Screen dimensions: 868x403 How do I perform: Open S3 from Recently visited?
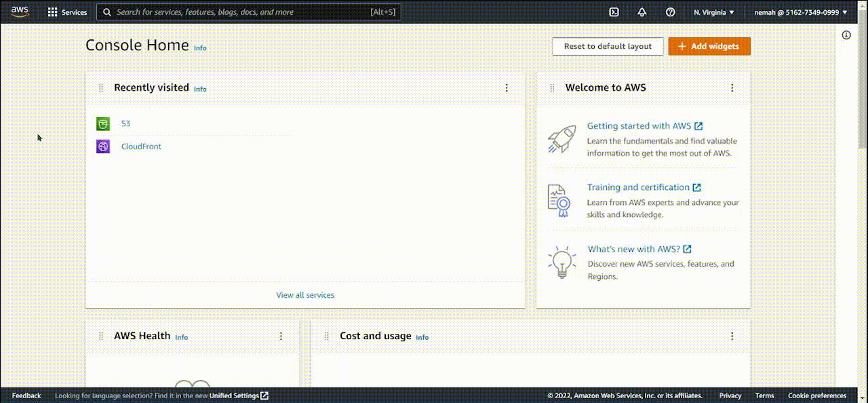(125, 123)
